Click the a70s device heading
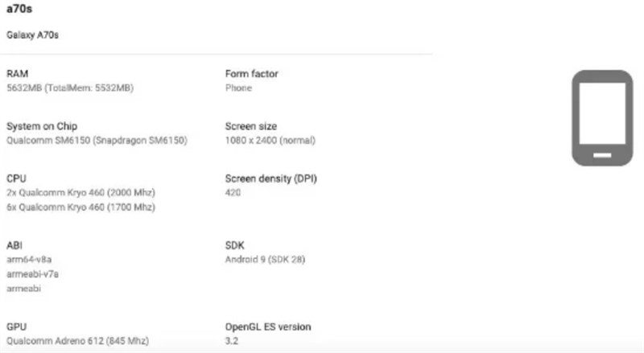Screen dimensions: 644x353 tap(20, 9)
